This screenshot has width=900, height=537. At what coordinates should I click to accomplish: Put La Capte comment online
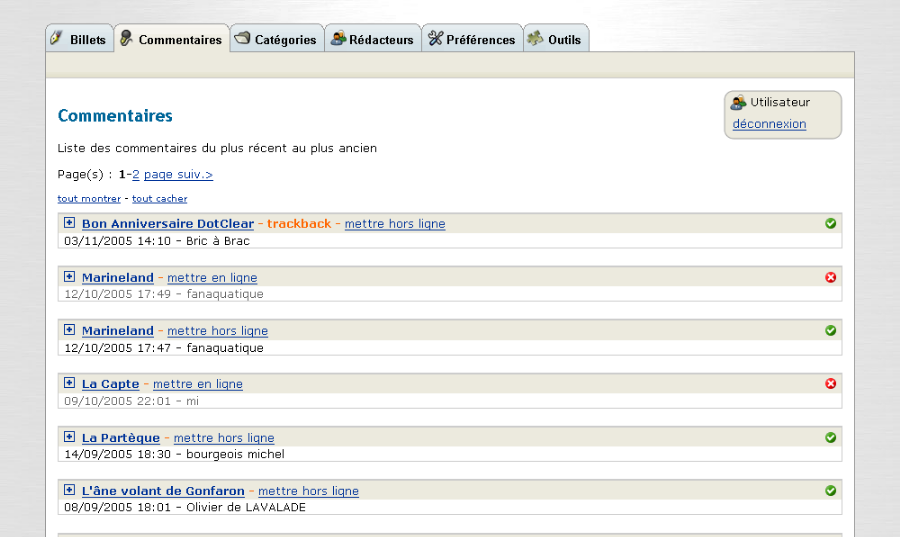[197, 384]
